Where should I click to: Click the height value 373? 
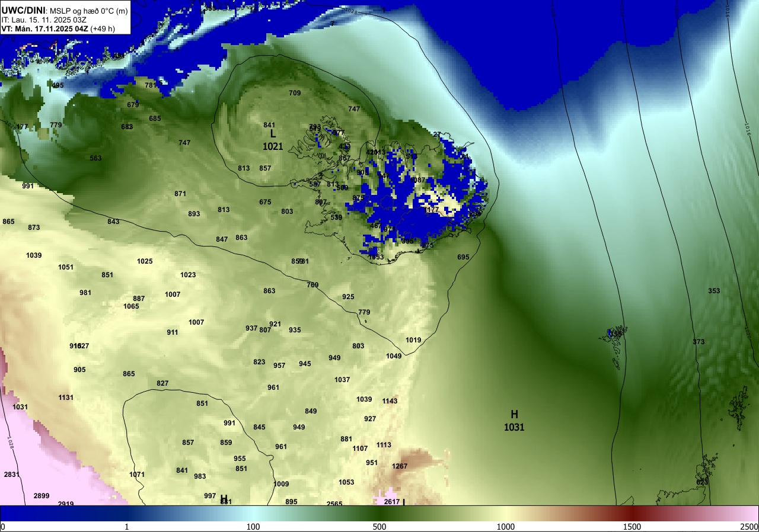click(699, 342)
